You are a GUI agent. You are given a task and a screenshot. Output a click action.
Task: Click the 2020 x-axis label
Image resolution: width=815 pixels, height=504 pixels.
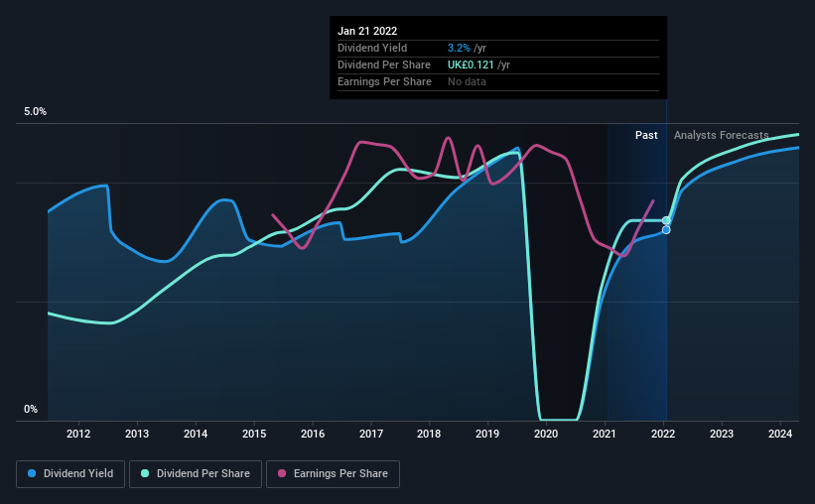pos(546,434)
